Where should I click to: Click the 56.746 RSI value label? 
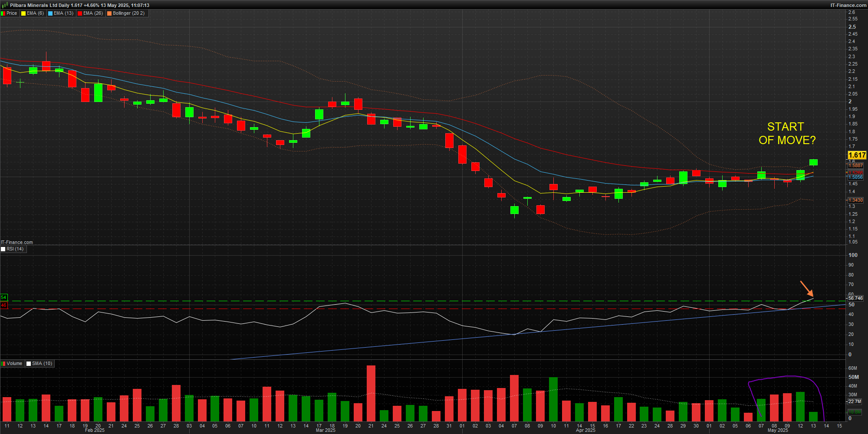click(855, 298)
